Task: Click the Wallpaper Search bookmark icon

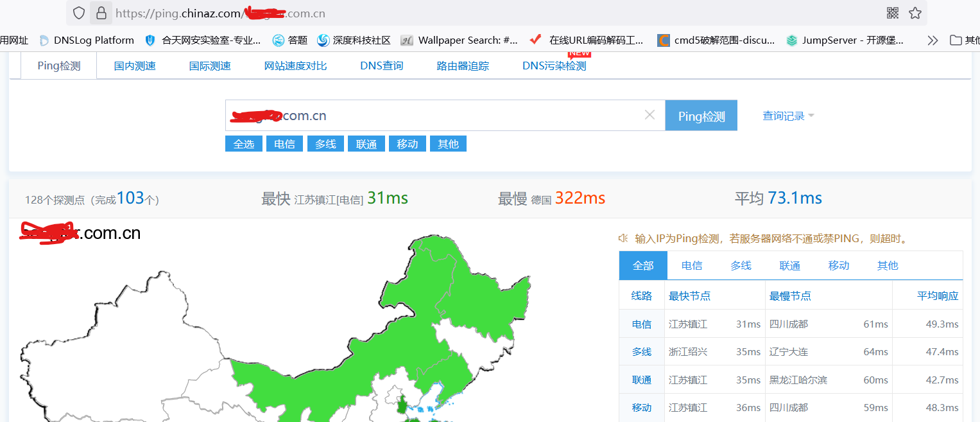Action: pyautogui.click(x=406, y=40)
